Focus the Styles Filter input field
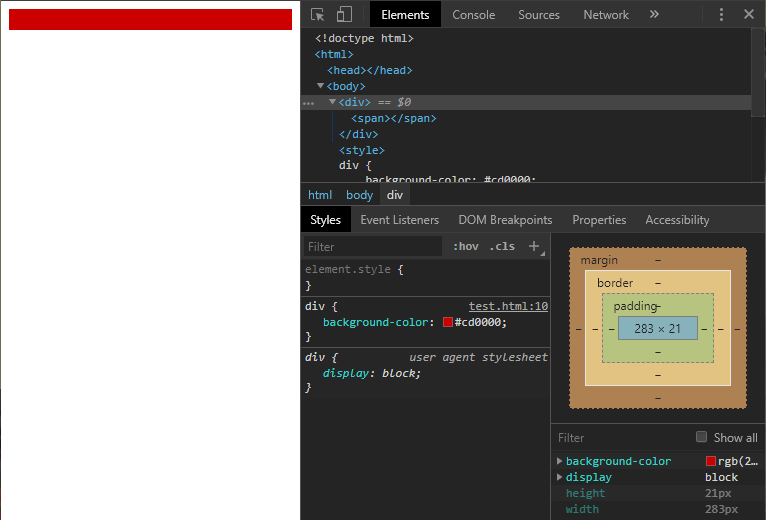The width and height of the screenshot is (766, 520). [x=373, y=246]
